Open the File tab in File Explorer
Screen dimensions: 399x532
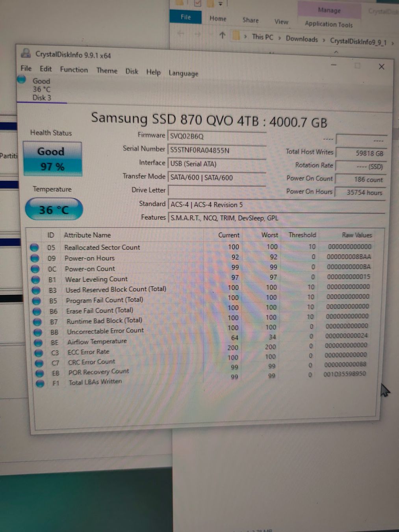click(186, 17)
